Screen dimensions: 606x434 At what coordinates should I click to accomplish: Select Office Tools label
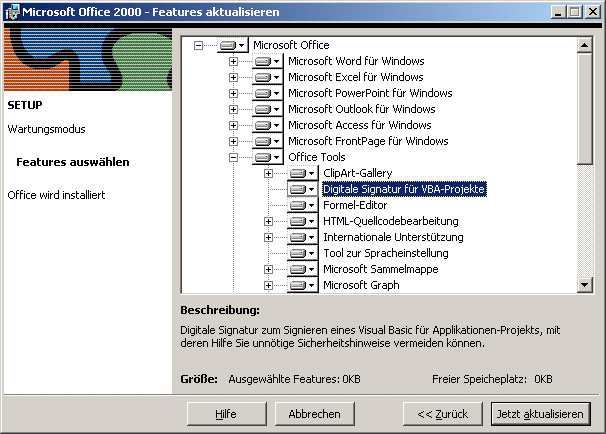pos(317,157)
